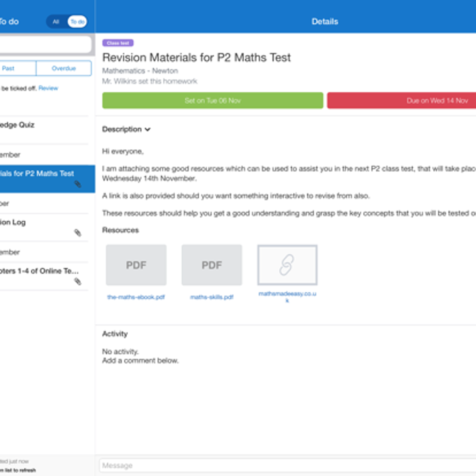Open the maths-skills.pdf PDF icon

(x=212, y=265)
